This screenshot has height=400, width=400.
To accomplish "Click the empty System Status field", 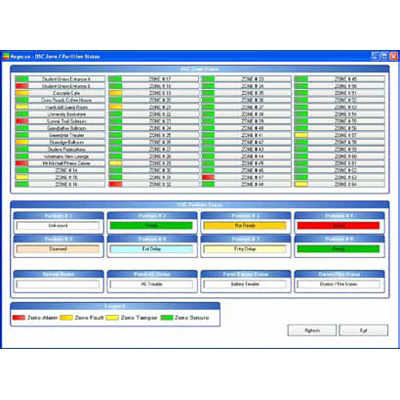I will click(58, 284).
